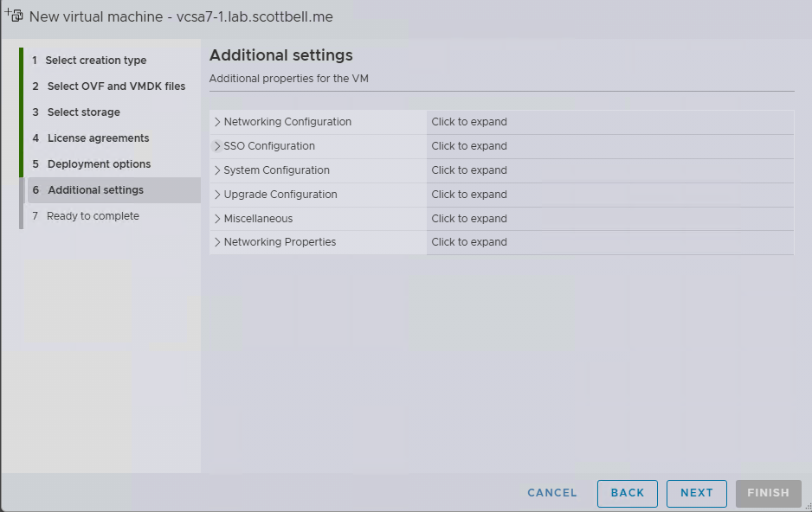Expand the System Configuration section
This screenshot has height=512, width=812.
click(x=275, y=170)
